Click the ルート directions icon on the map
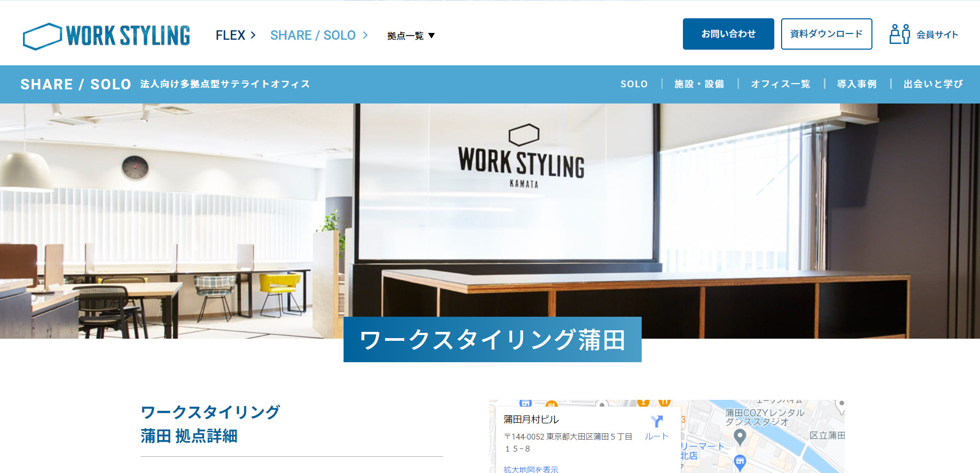This screenshot has height=473, width=980. 656,422
